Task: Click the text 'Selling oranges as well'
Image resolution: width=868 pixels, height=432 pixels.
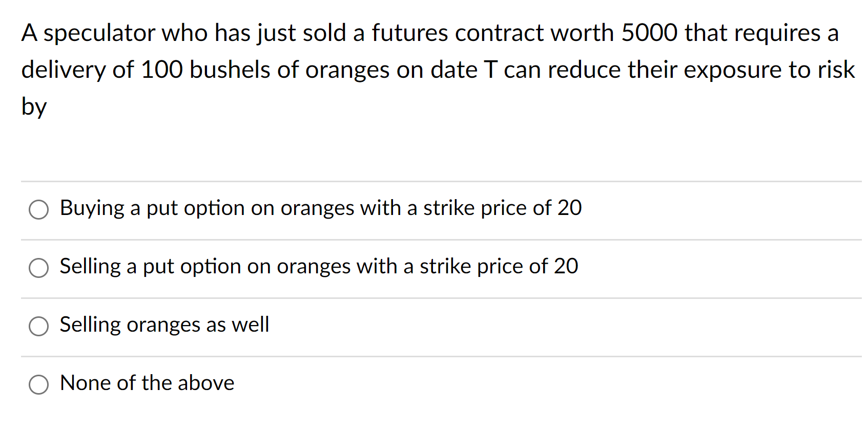Action: click(164, 326)
